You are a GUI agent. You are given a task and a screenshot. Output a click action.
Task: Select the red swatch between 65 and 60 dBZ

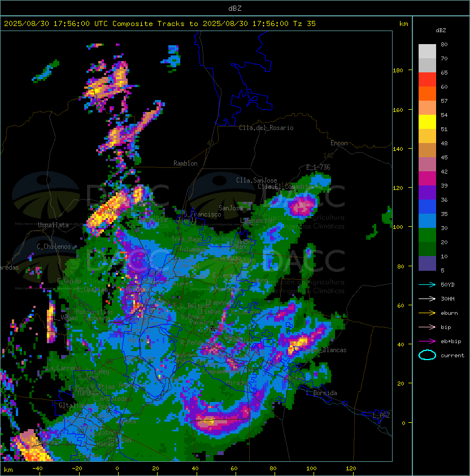[427, 80]
